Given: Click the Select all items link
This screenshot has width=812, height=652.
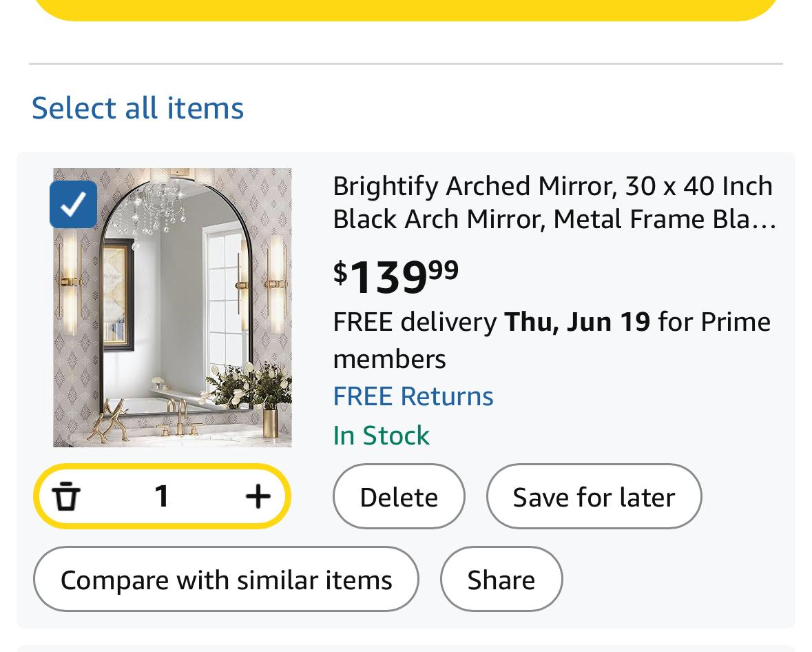Looking at the screenshot, I should [x=138, y=108].
